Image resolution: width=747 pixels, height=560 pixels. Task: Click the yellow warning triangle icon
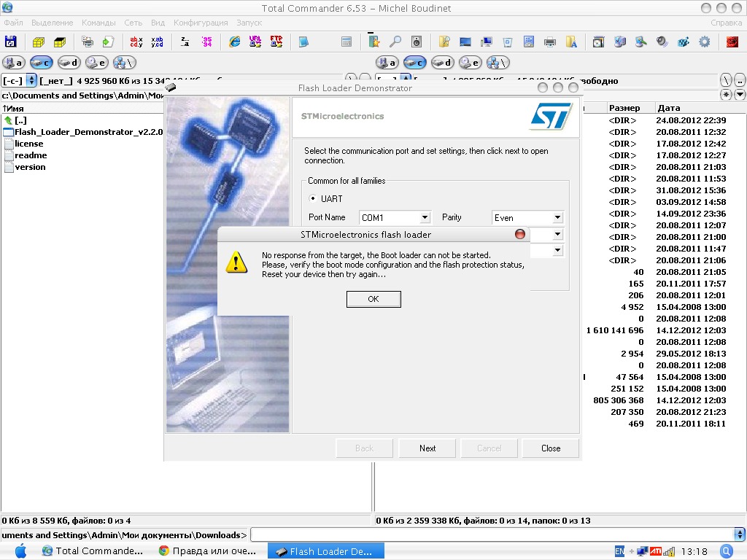237,262
